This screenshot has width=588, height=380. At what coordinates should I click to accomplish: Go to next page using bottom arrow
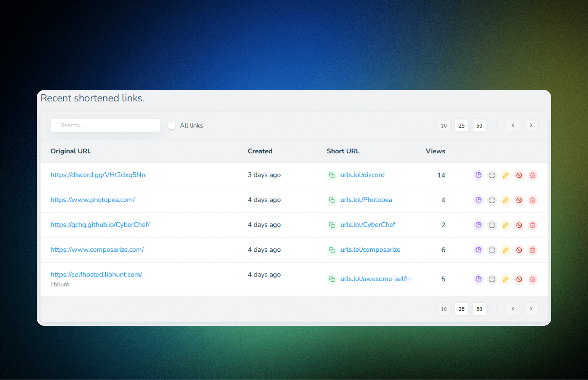coord(531,309)
